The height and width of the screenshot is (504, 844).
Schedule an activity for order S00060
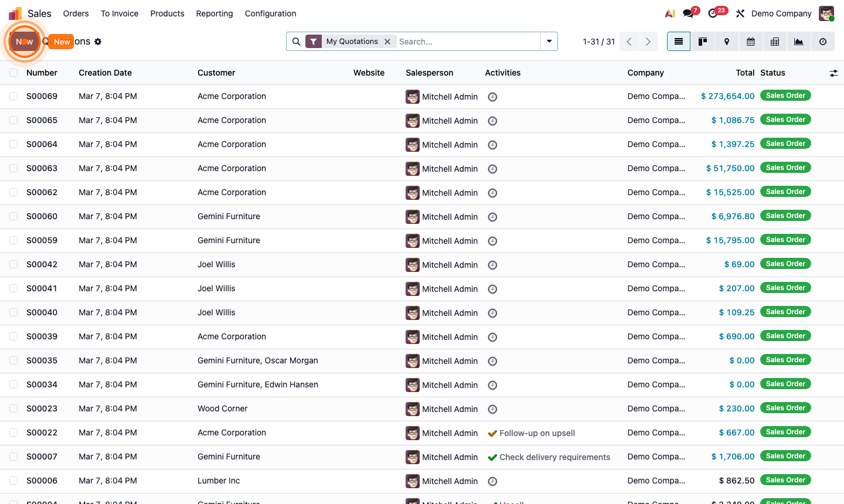(492, 217)
